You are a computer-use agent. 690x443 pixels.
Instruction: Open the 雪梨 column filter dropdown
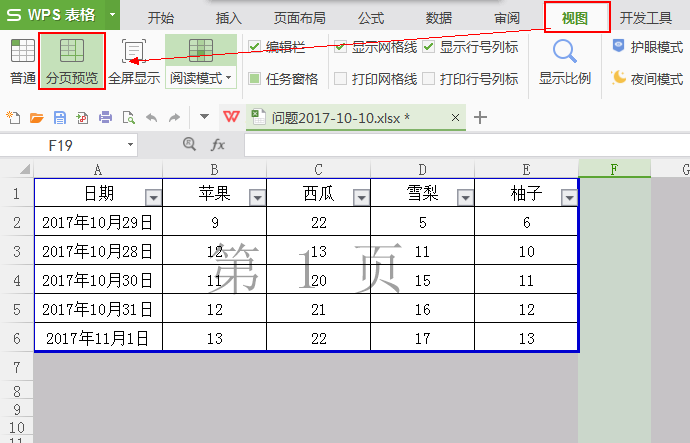point(465,198)
